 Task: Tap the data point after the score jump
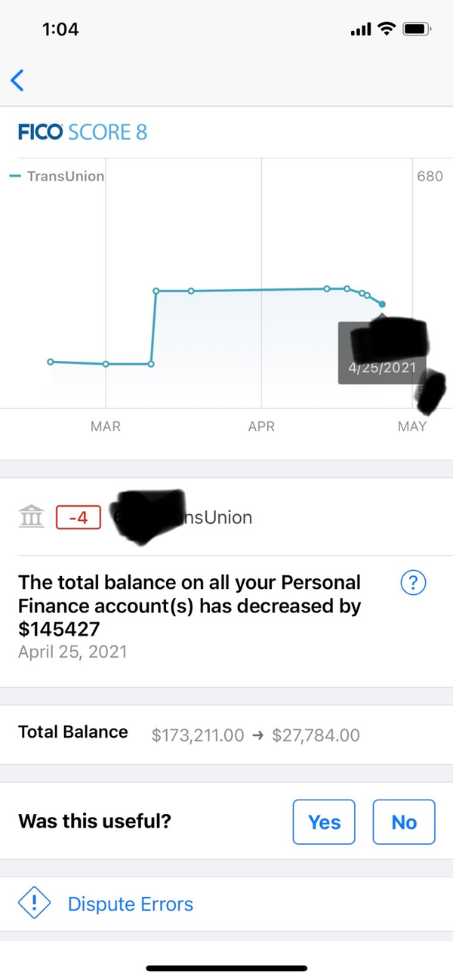pyautogui.click(x=156, y=291)
